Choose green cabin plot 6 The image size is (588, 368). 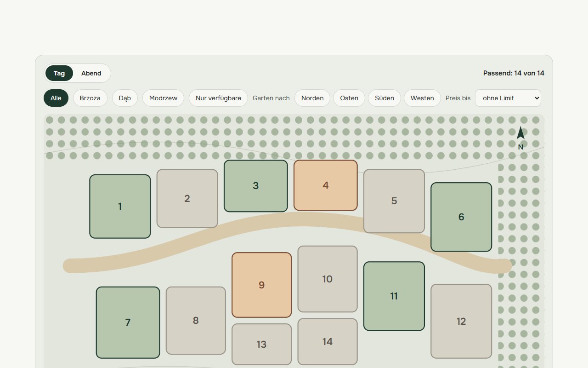pos(461,217)
